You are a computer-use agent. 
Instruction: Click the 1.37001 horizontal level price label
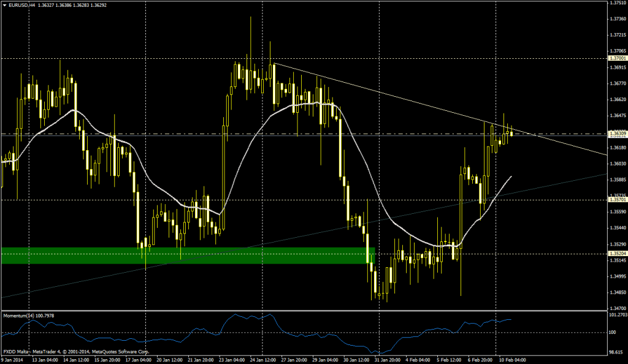pos(616,58)
